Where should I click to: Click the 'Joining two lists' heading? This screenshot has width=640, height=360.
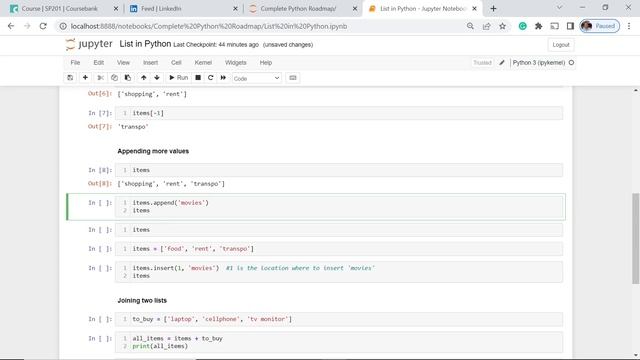coord(142,300)
